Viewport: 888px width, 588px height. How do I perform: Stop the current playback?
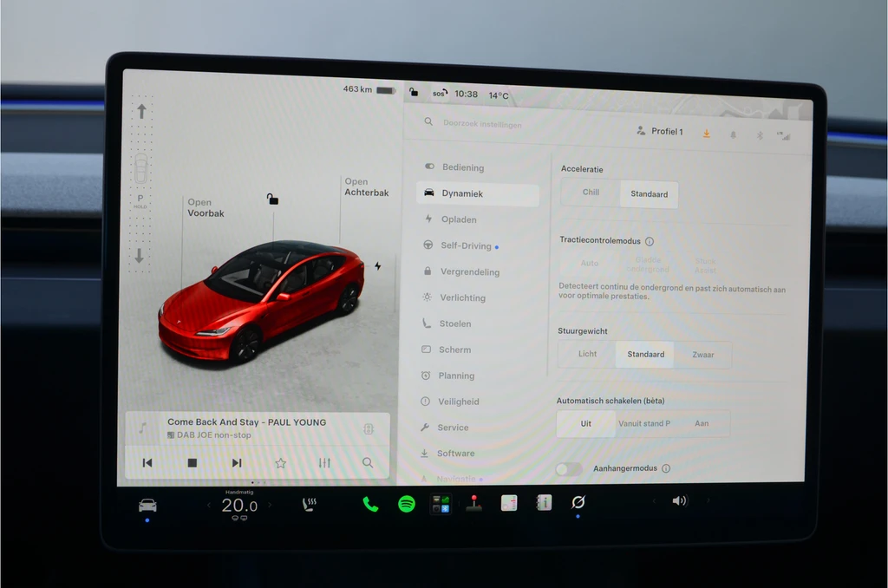192,463
